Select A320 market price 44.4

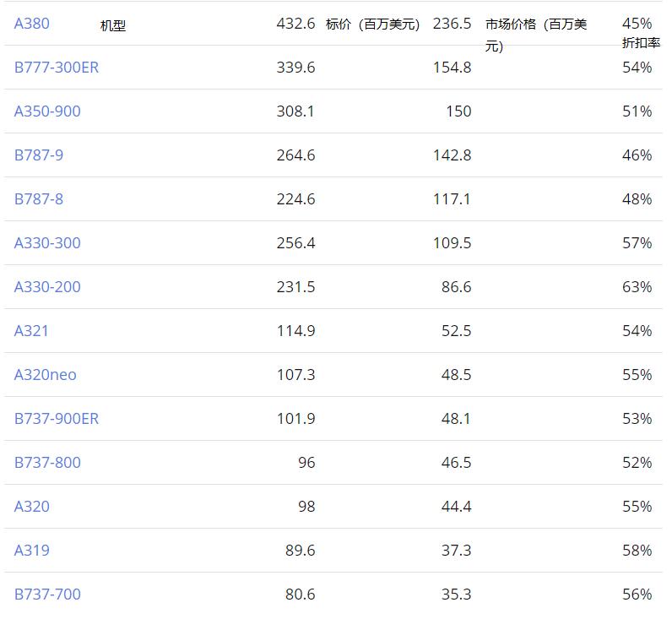tap(457, 506)
